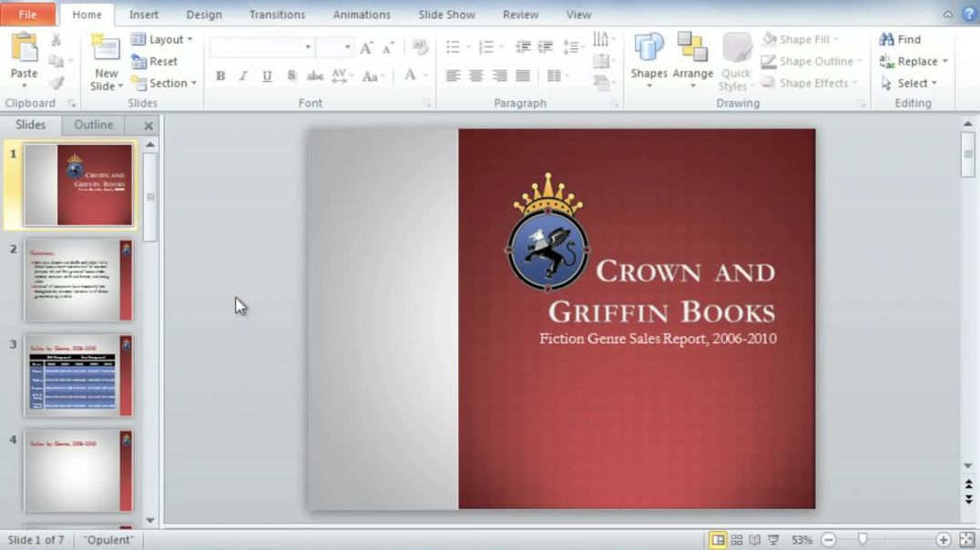This screenshot has height=550, width=980.
Task: Close the slides pane
Action: pos(148,126)
